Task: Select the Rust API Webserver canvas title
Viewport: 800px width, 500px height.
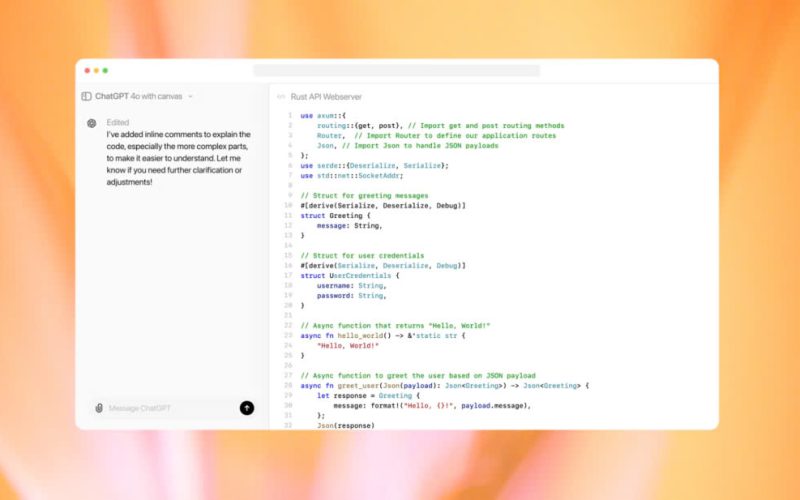Action: 326,97
